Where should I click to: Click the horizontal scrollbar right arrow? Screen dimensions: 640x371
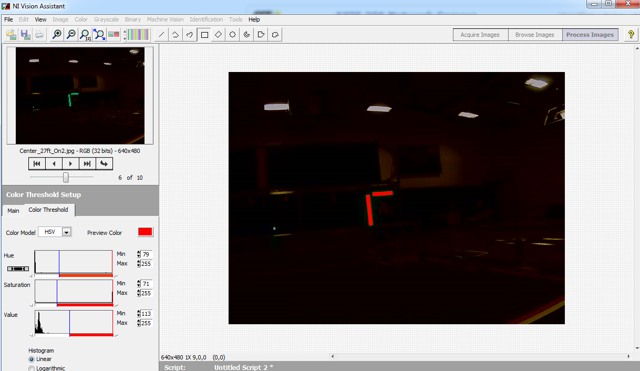(x=628, y=357)
